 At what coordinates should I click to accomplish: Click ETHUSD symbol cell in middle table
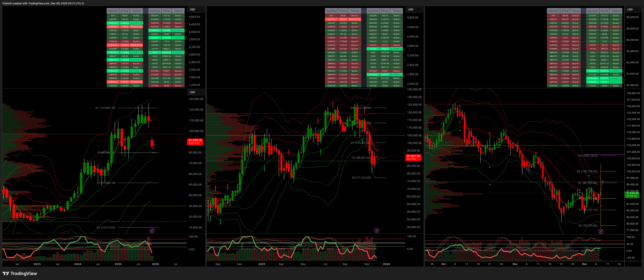pos(373,75)
